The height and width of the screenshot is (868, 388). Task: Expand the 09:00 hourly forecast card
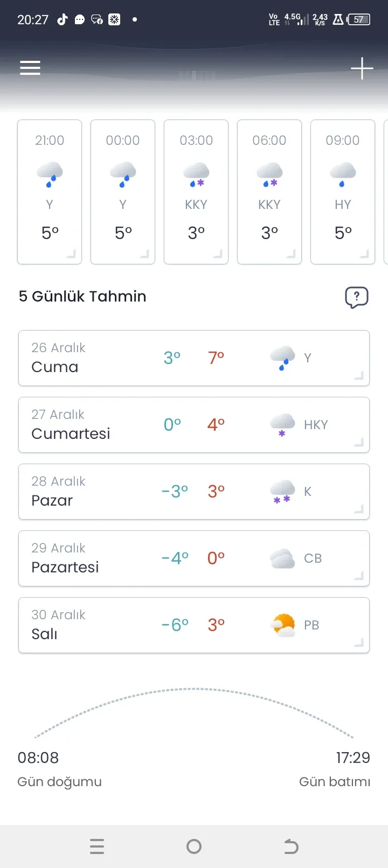343,192
